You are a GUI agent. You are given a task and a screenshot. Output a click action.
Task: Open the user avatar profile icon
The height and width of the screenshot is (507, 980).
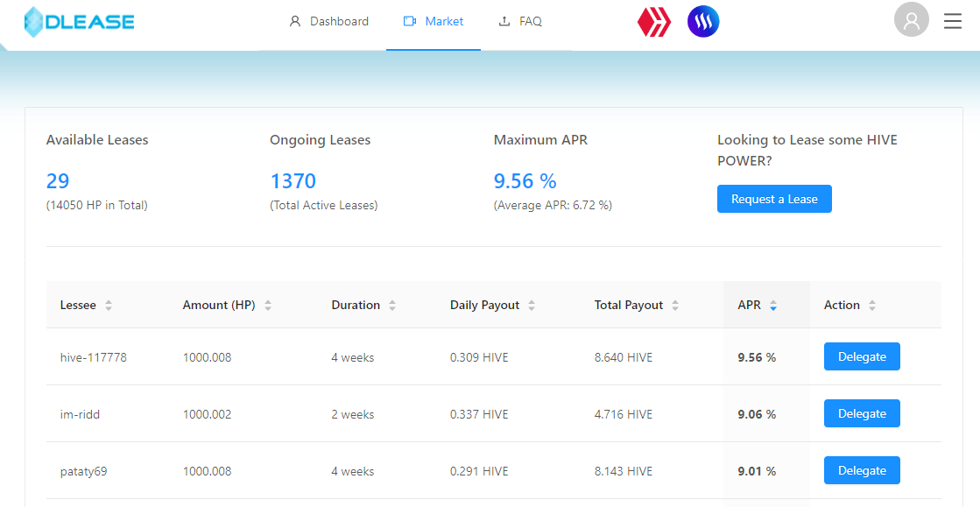click(911, 19)
